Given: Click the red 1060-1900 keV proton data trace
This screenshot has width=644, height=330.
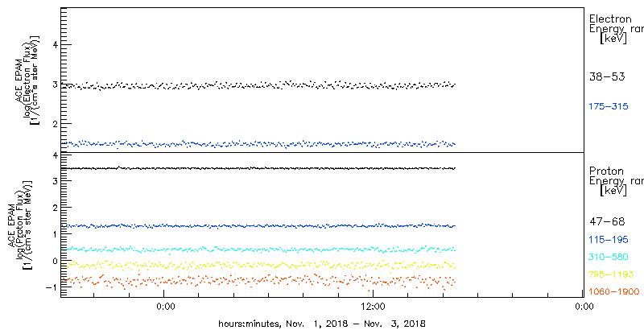Looking at the screenshot, I should tap(258, 281).
